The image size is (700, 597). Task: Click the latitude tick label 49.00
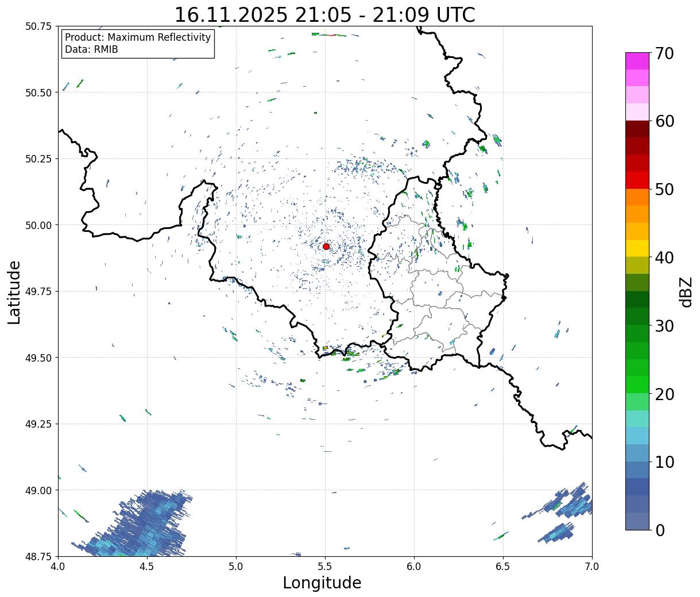tap(38, 490)
